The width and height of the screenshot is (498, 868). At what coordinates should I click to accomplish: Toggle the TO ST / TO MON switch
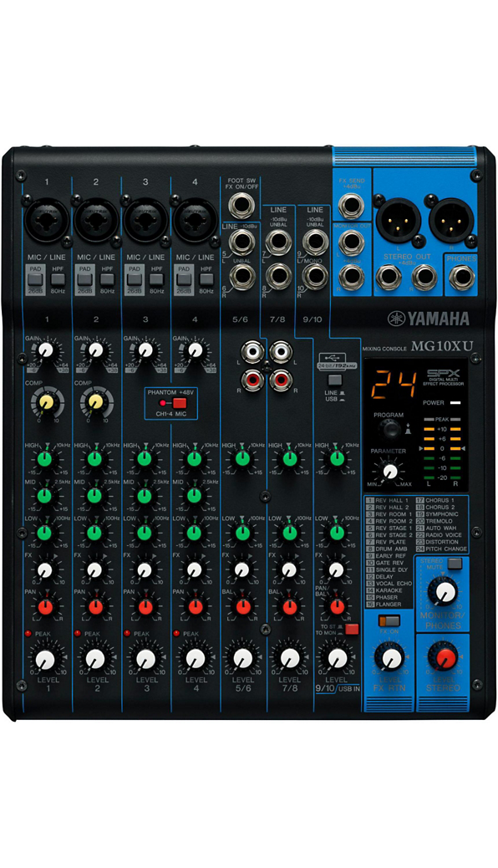tap(352, 629)
